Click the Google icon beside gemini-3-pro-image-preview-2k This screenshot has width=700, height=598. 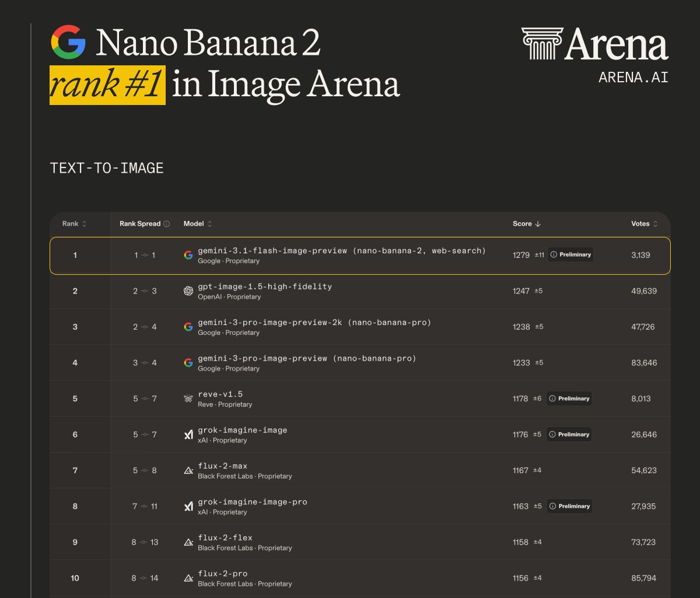pyautogui.click(x=188, y=327)
